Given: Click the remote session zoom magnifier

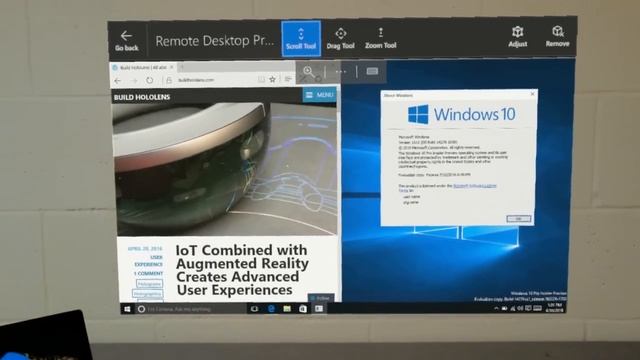Looking at the screenshot, I should click(309, 72).
